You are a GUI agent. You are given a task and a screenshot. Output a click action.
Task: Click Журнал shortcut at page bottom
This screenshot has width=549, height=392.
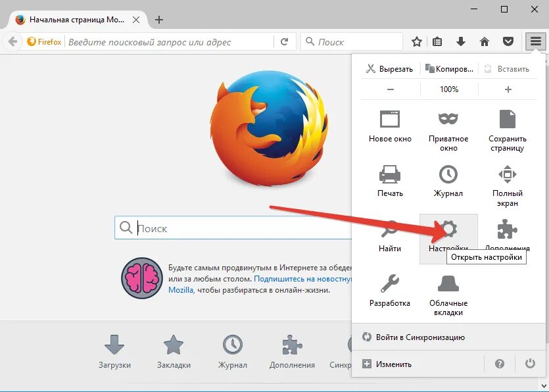tap(233, 351)
